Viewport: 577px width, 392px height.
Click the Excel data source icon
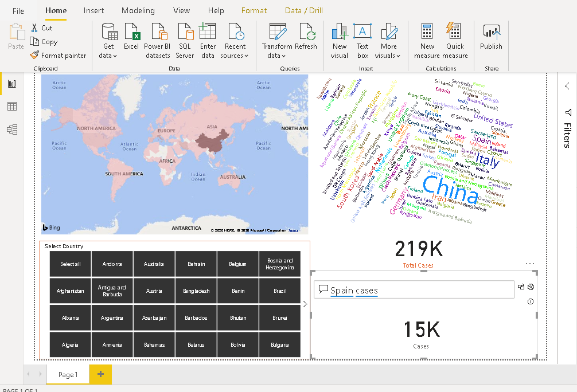tap(131, 32)
